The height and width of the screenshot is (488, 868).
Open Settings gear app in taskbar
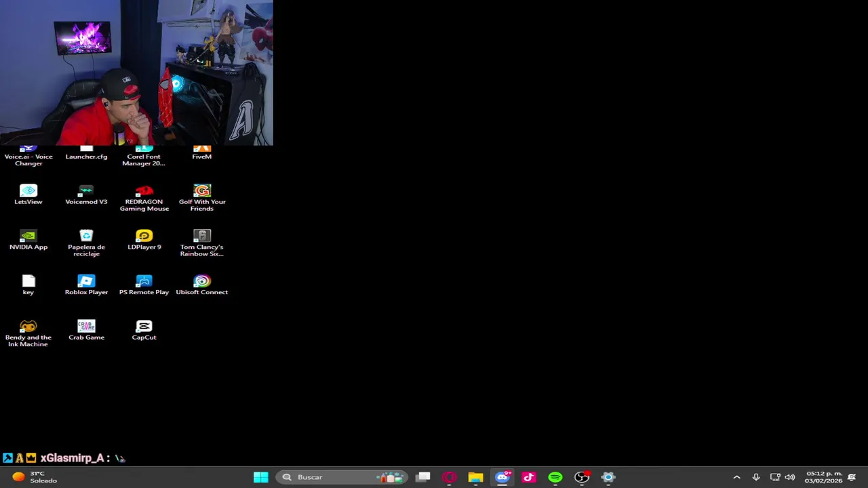608,477
